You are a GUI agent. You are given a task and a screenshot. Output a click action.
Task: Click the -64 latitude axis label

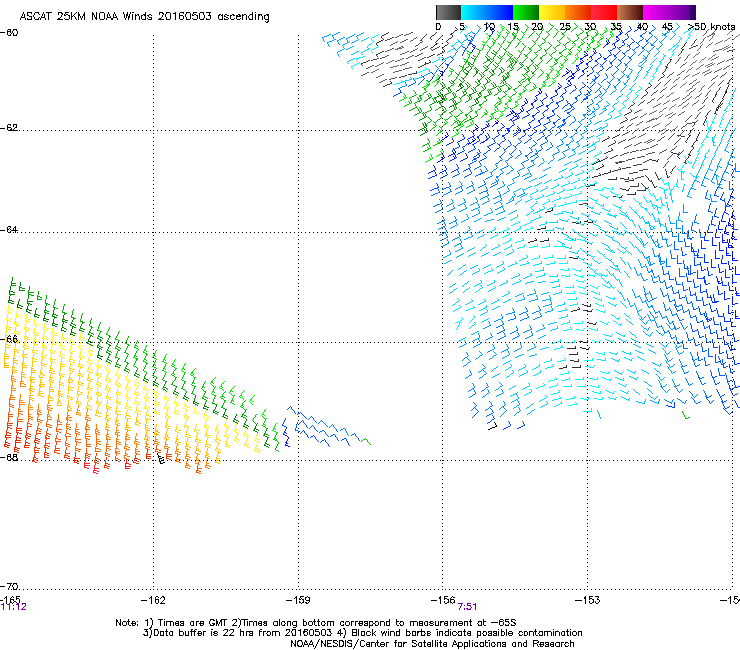[9, 230]
